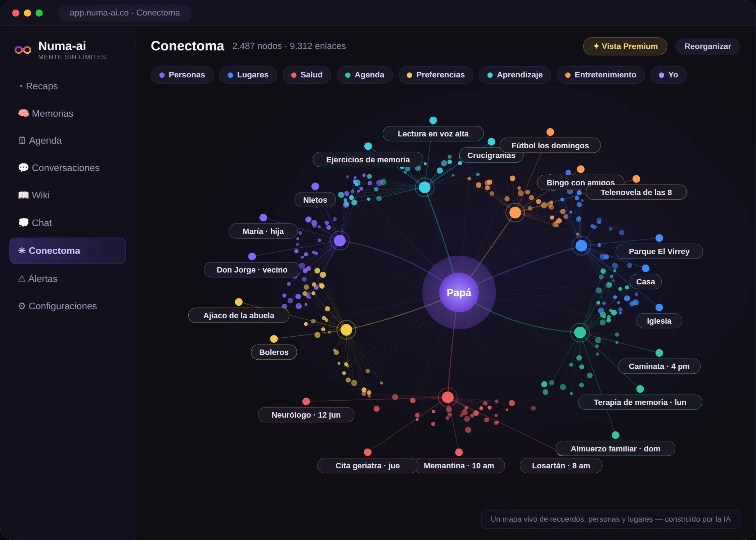
Task: Click the cyan Aprendizaje hub node
Action: (x=425, y=188)
